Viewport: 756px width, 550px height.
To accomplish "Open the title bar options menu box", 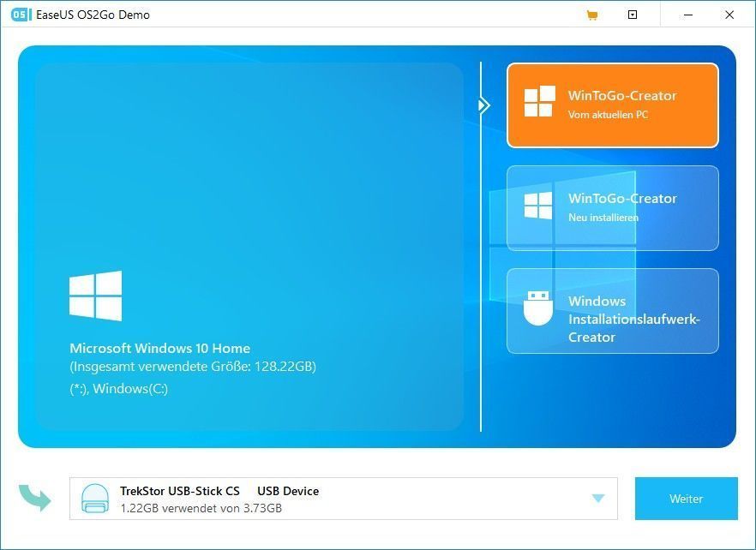I will tap(633, 15).
